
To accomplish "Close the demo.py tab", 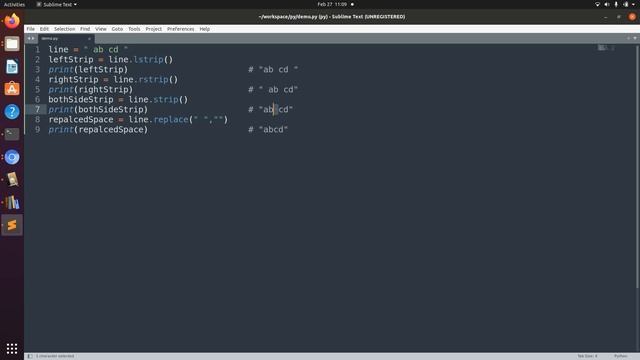I will [89, 38].
